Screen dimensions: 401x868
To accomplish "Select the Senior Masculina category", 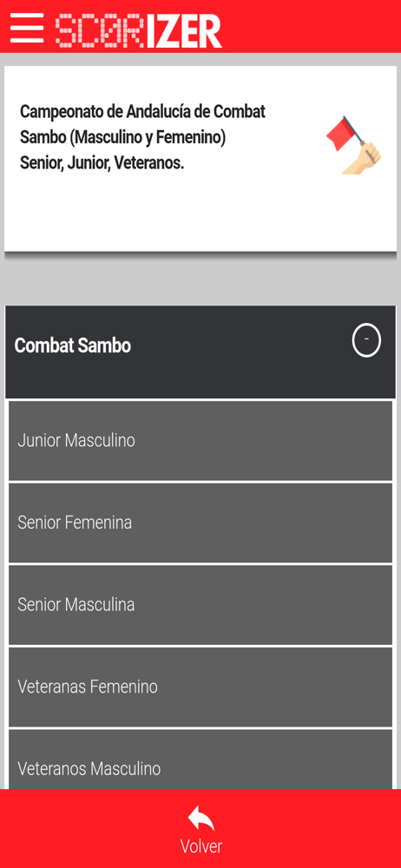I will [x=200, y=604].
